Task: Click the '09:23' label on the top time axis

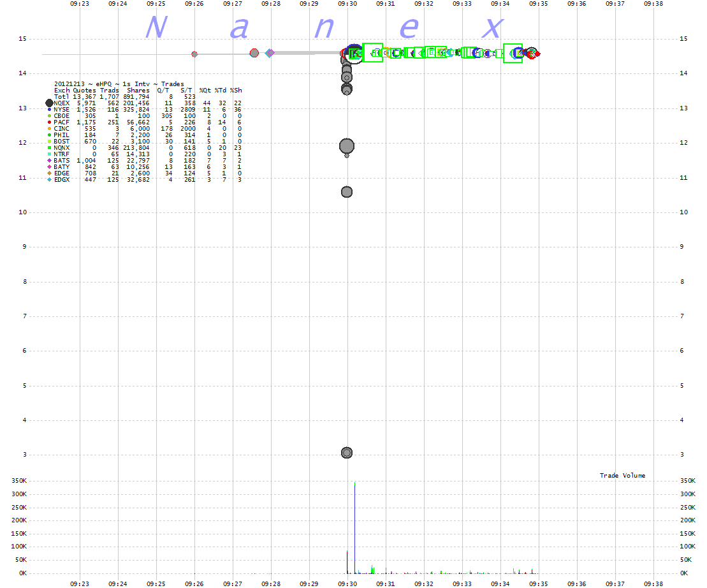Action: [79, 4]
